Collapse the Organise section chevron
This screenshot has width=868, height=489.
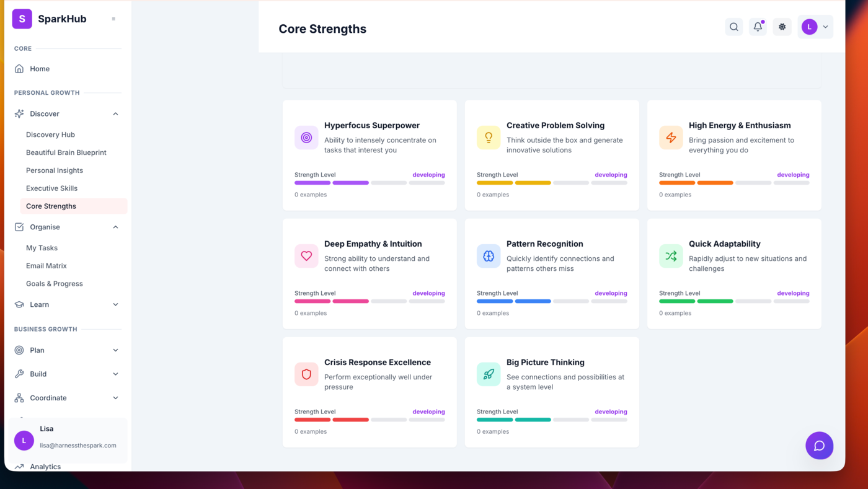point(115,227)
